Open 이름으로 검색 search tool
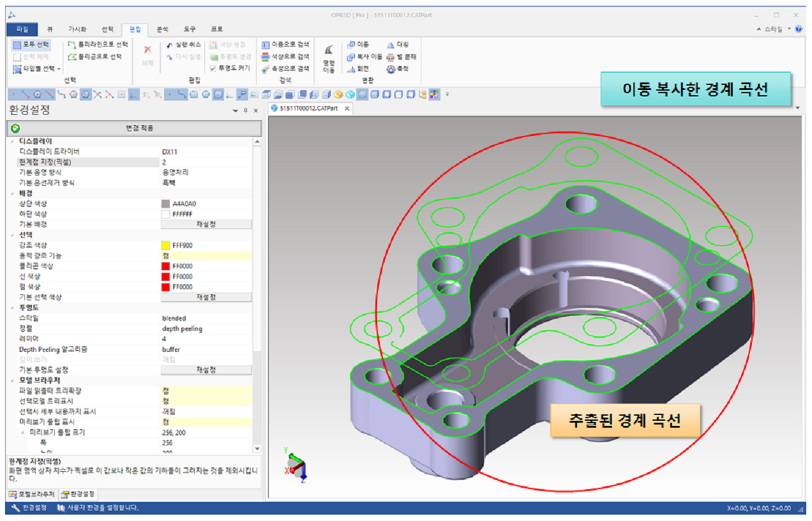812x521 pixels. (x=266, y=45)
